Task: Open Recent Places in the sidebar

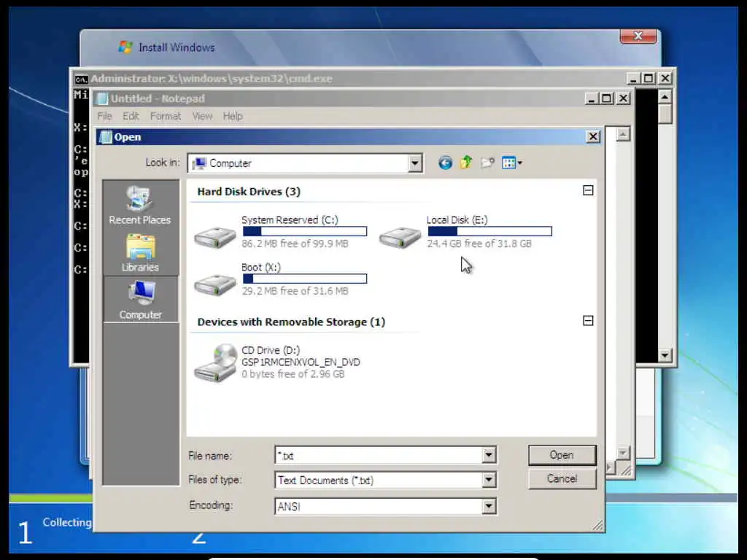Action: [139, 206]
